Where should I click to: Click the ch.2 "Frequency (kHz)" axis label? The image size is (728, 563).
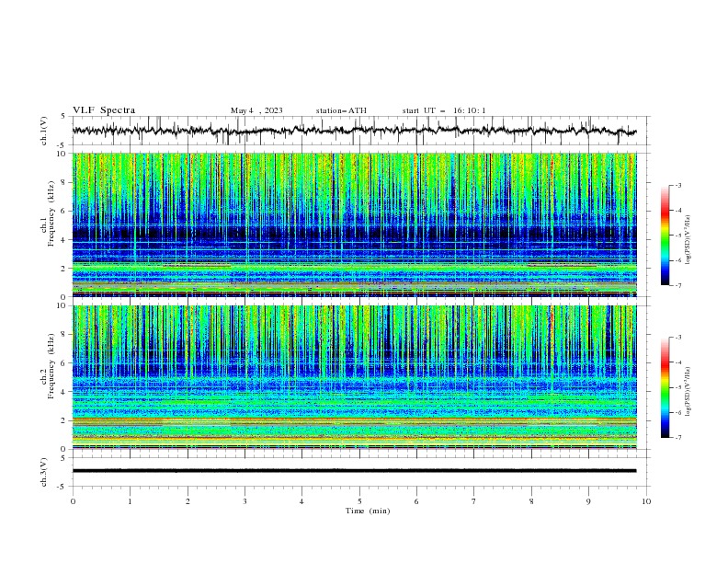pos(51,366)
